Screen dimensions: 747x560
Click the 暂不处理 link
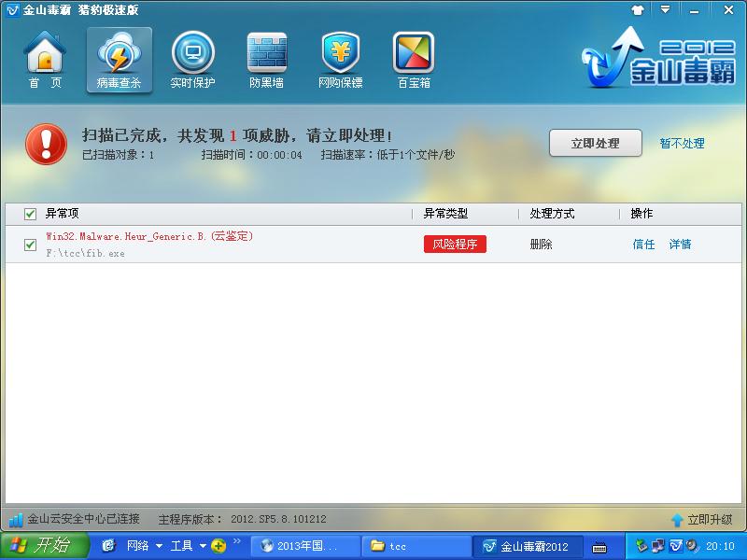coord(682,144)
